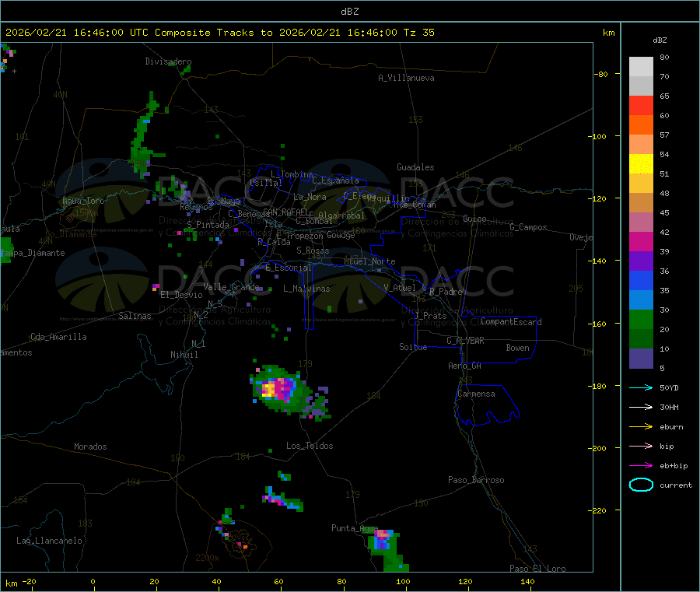Click the Paso_Barroso map label
The width and height of the screenshot is (700, 592).
476,480
